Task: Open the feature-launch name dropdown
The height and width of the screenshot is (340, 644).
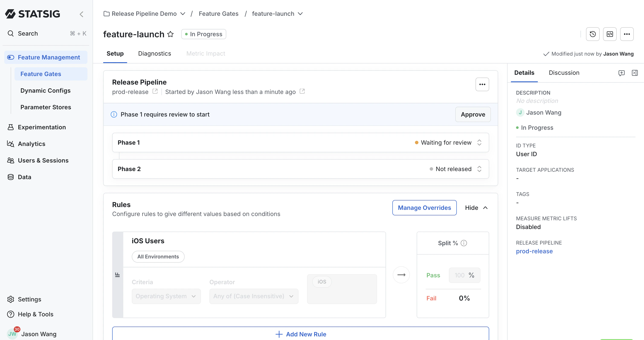Action: (300, 14)
